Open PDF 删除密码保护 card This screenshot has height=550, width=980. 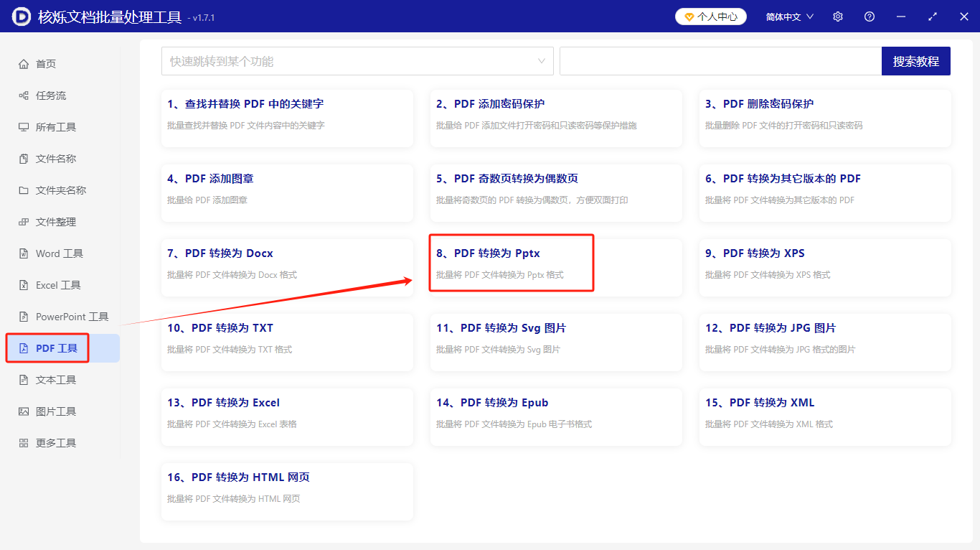click(825, 118)
